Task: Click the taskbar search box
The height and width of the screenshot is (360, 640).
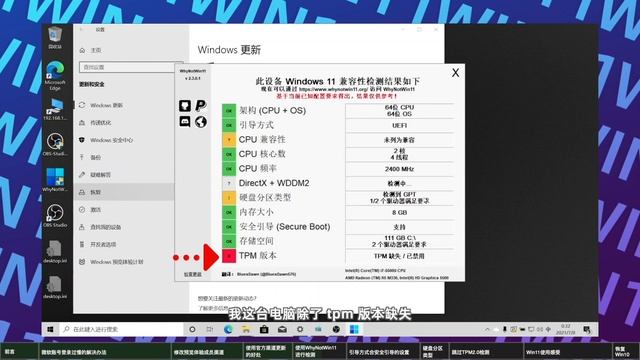Action: (x=122, y=329)
